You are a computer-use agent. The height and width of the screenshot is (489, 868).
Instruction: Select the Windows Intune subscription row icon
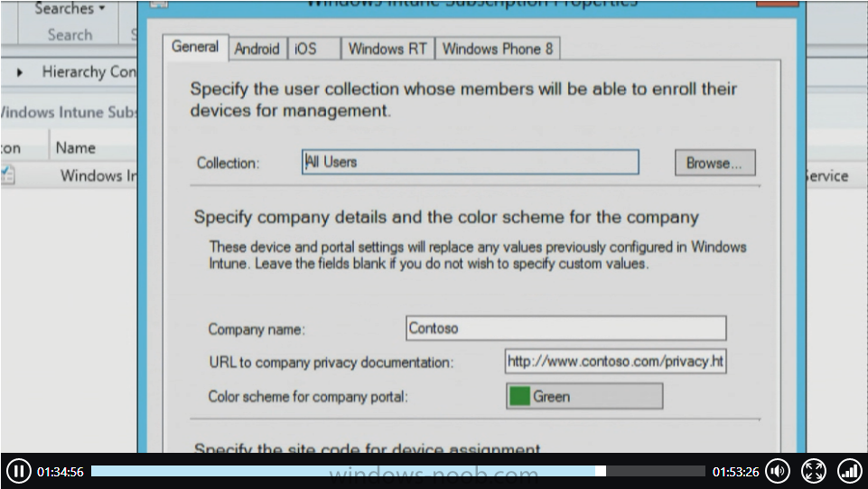pos(8,175)
